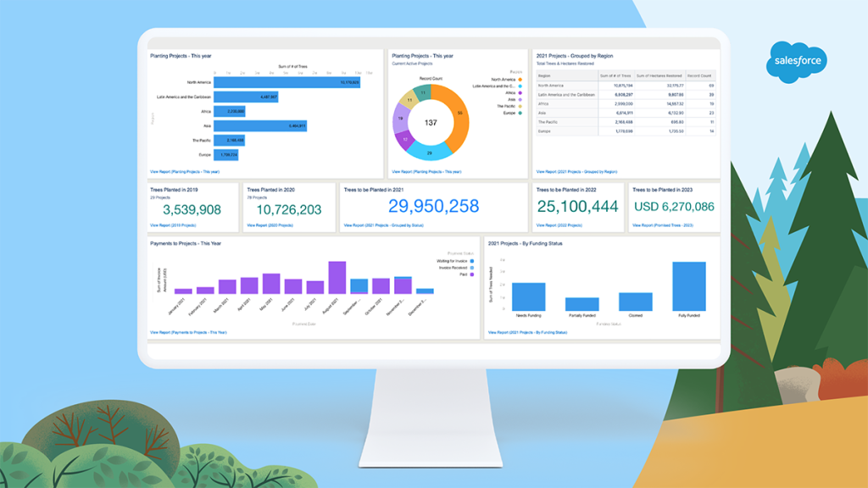Open View Report (Promised Trees - 2023)
Screen dimensions: 868x488
663,225
